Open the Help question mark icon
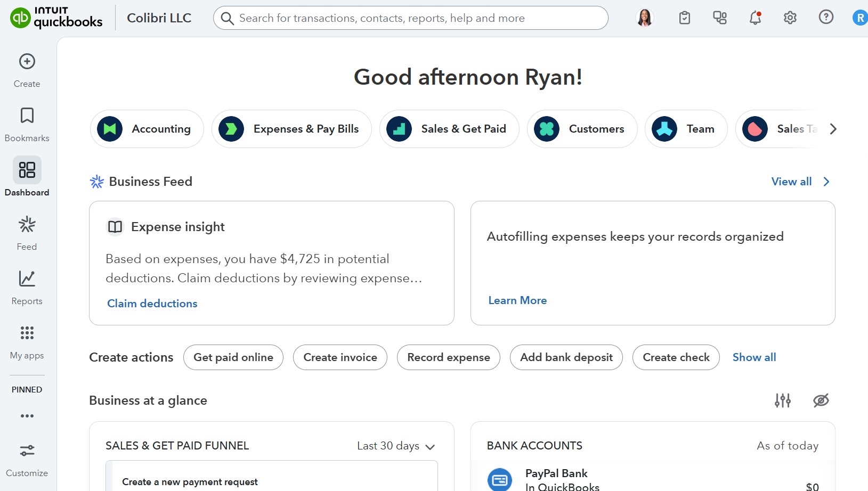Screen dimensions: 868x491 (x=826, y=17)
